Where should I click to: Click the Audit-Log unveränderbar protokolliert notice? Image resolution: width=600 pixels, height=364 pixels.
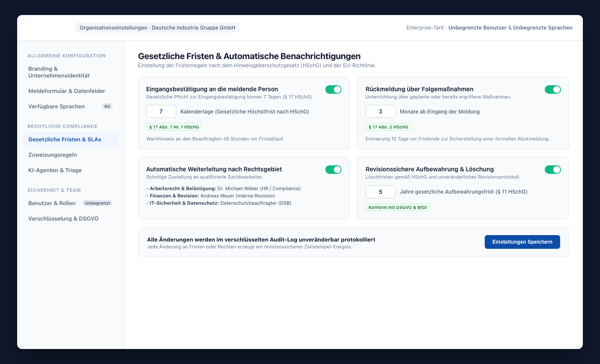tap(261, 240)
